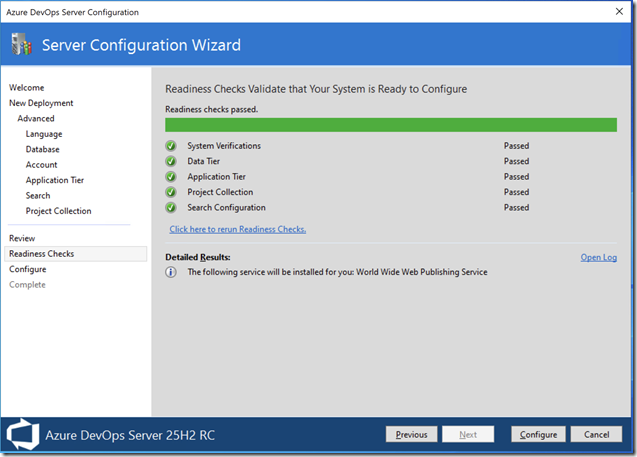
Task: Open the New Deployment step
Action: 41,103
